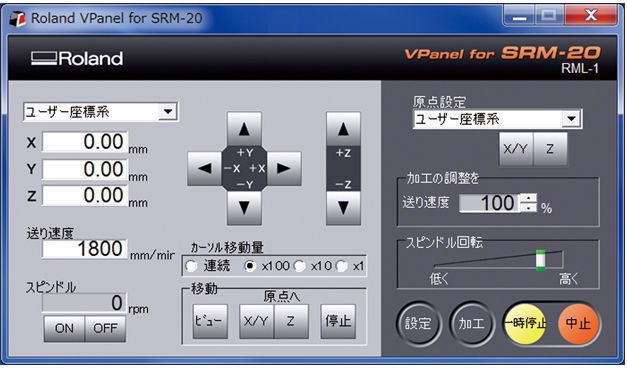627x370 pixels.
Task: Click the Roland VPanel app icon in title bar
Action: (x=17, y=18)
